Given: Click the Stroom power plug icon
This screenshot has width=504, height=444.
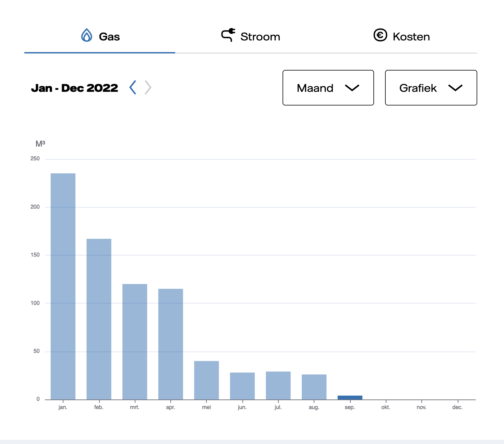Looking at the screenshot, I should [228, 35].
